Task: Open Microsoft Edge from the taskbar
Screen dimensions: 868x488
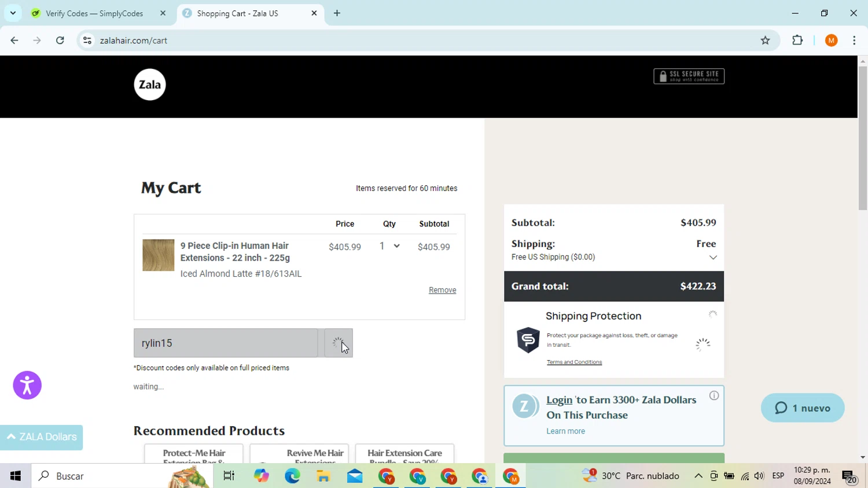Action: click(x=292, y=476)
